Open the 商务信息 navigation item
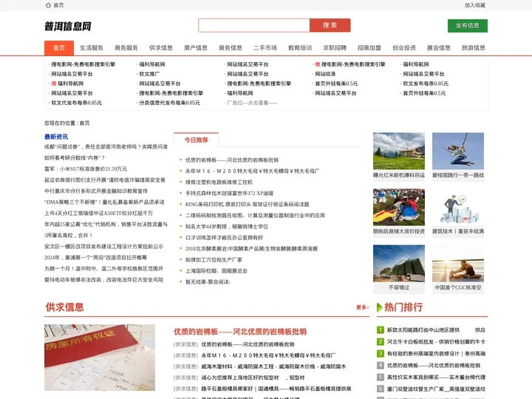532x399 pixels. pyautogui.click(x=231, y=48)
